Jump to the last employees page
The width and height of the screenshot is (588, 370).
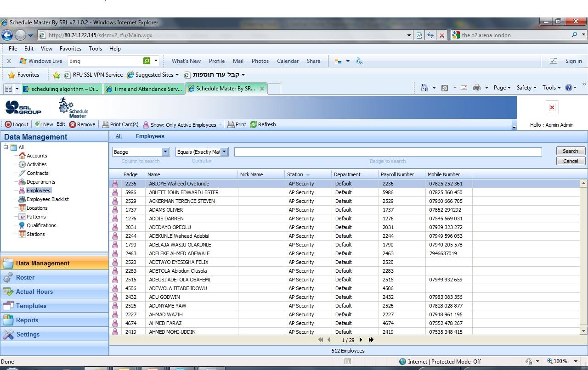click(x=371, y=340)
